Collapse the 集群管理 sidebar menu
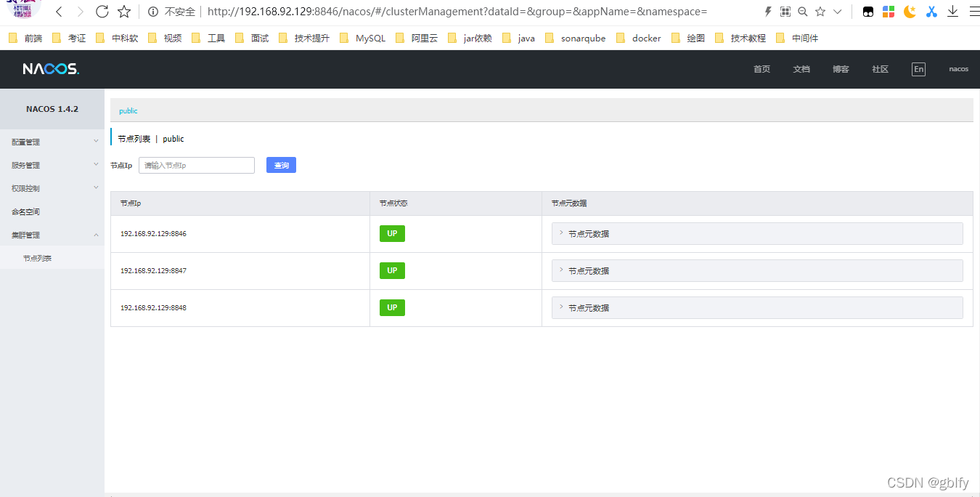 [x=52, y=235]
